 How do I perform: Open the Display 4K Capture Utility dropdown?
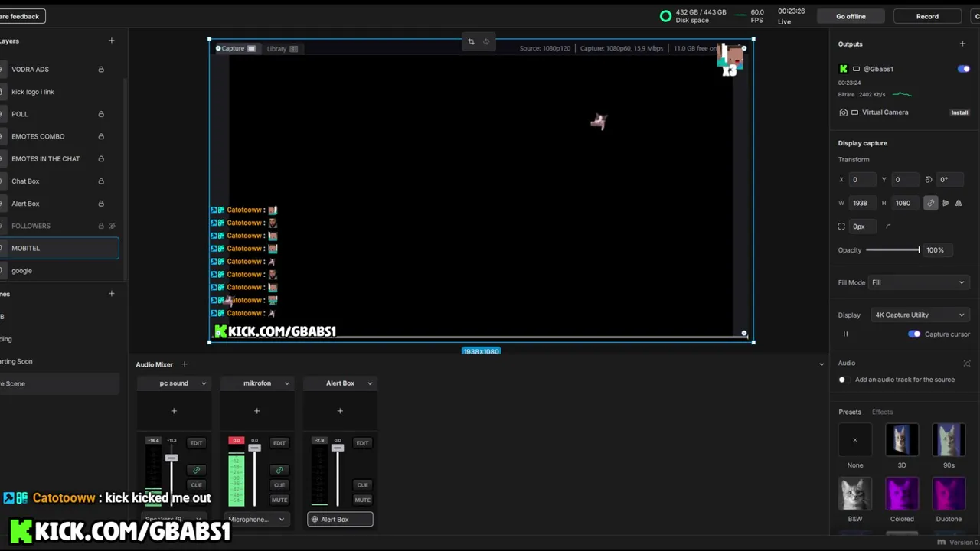[920, 315]
